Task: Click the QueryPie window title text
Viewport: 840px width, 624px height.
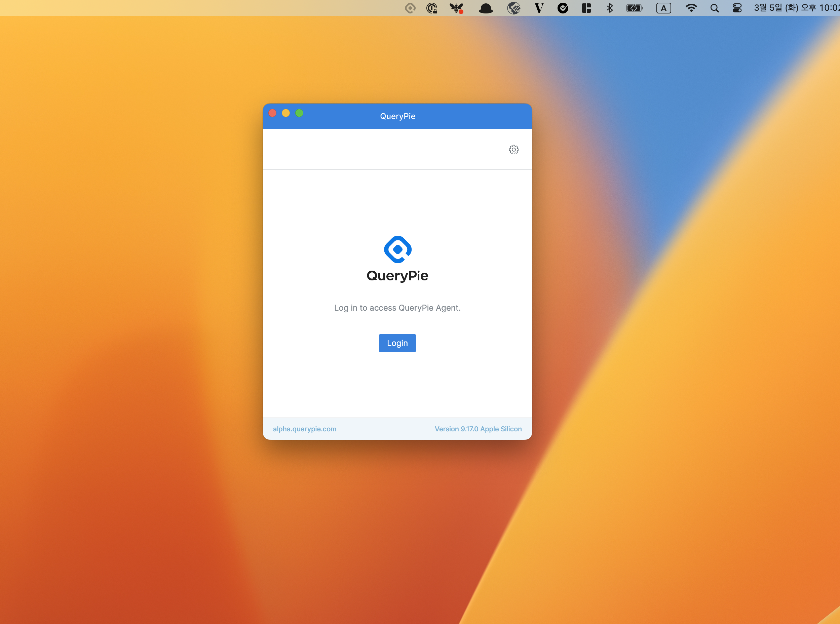Action: click(397, 116)
